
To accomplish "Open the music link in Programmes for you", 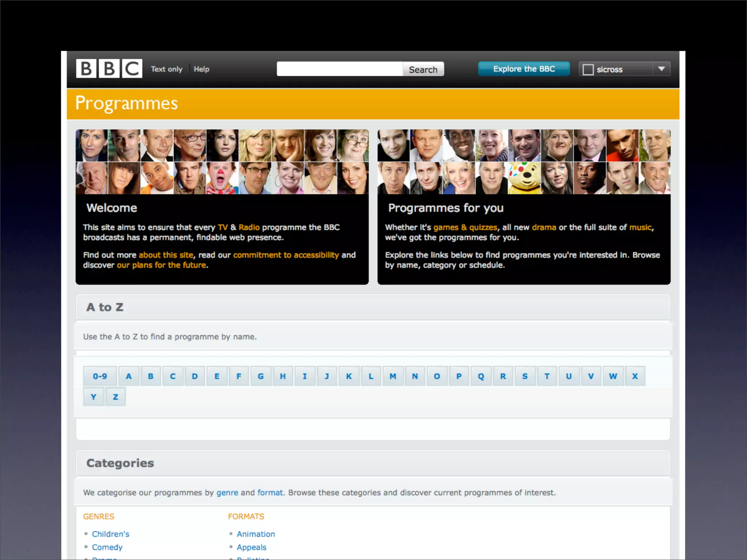I will pyautogui.click(x=640, y=227).
